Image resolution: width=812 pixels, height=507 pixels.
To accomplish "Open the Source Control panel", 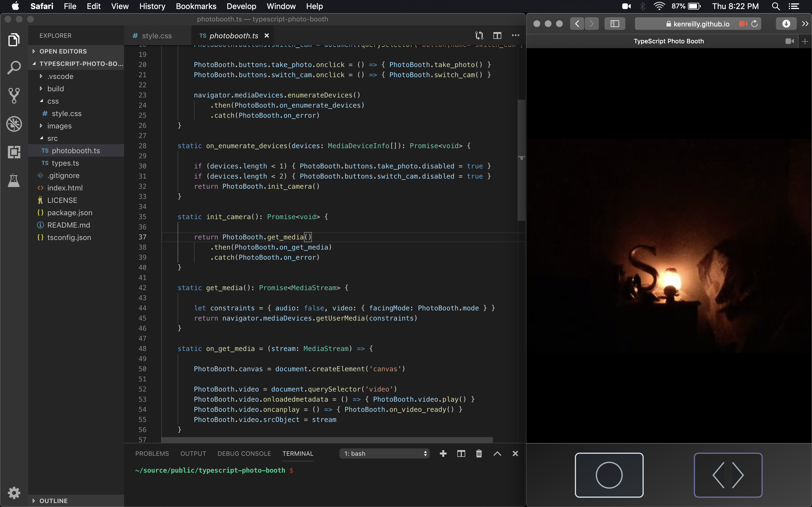I will (x=14, y=95).
